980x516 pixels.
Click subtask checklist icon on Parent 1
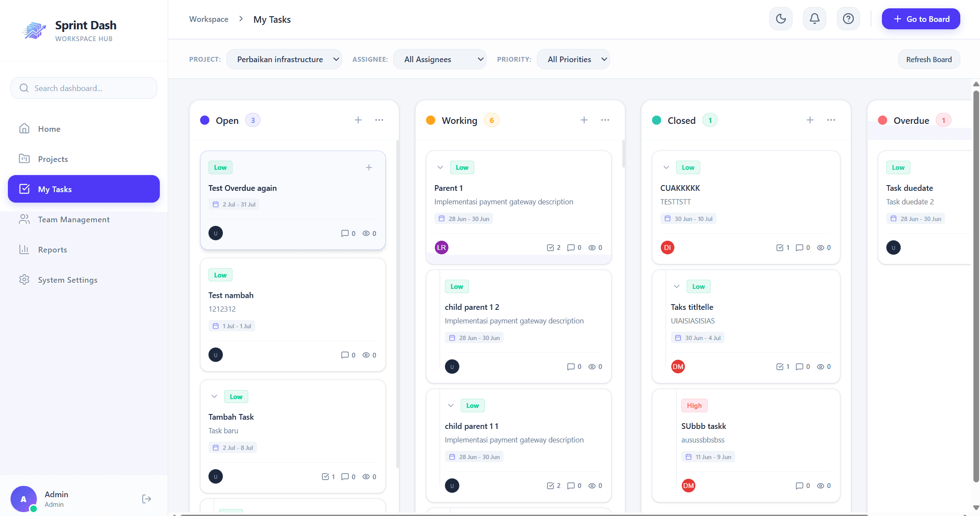pyautogui.click(x=550, y=248)
